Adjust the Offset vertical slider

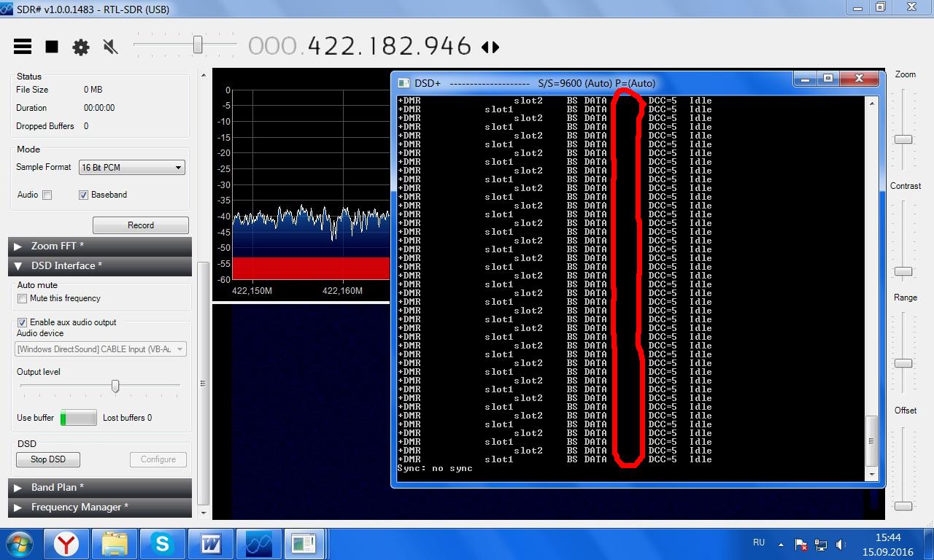903,505
